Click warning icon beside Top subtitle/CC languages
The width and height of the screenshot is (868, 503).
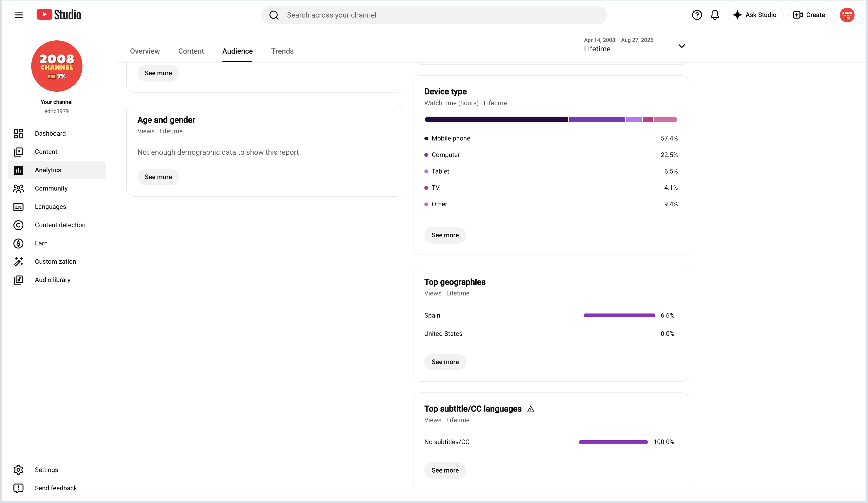click(x=531, y=409)
